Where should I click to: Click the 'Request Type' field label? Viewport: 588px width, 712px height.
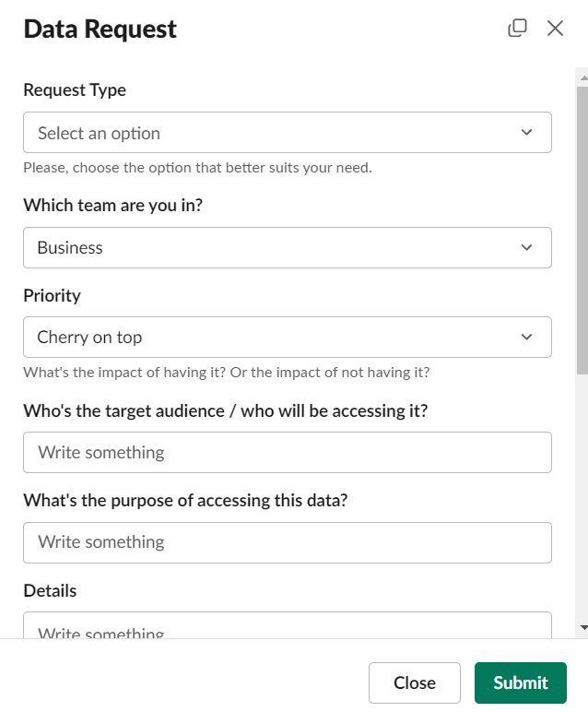pos(75,90)
